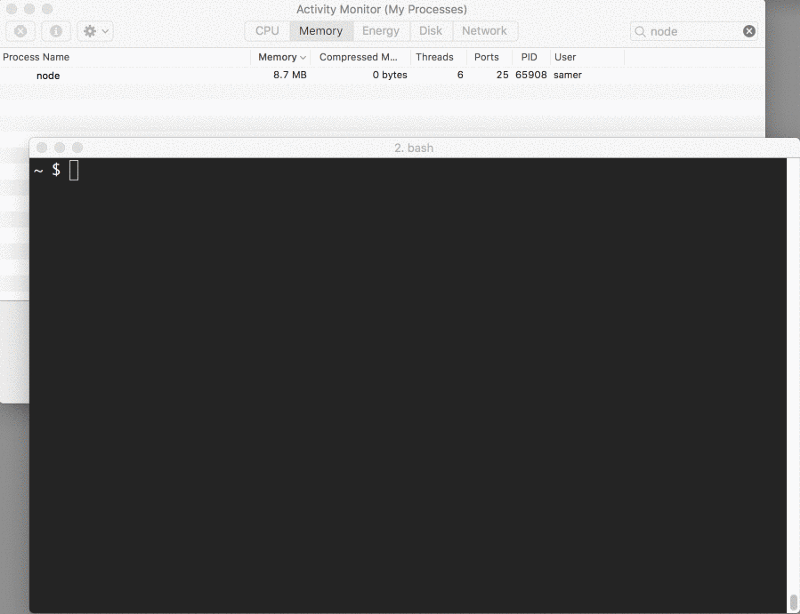The image size is (800, 614).
Task: Open the Disk tab
Action: pyautogui.click(x=430, y=31)
